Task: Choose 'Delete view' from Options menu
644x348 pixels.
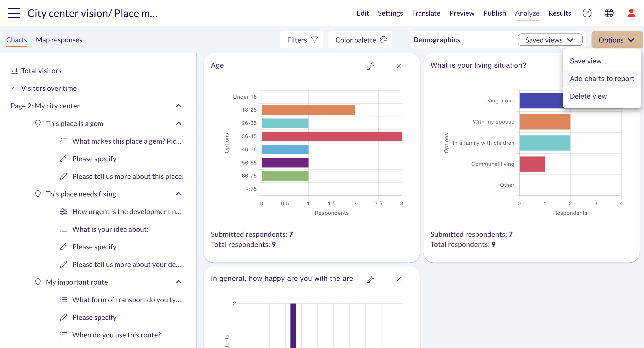Action: pyautogui.click(x=602, y=96)
